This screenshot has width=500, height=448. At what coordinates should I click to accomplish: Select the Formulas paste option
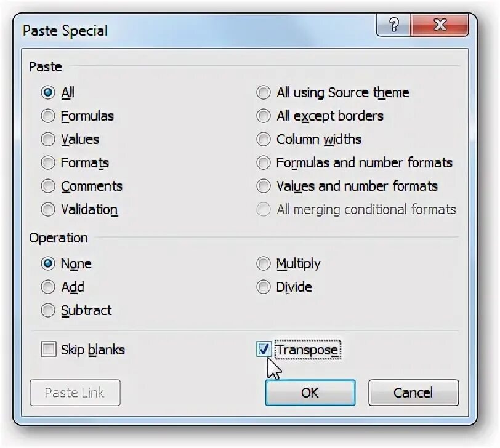48,116
